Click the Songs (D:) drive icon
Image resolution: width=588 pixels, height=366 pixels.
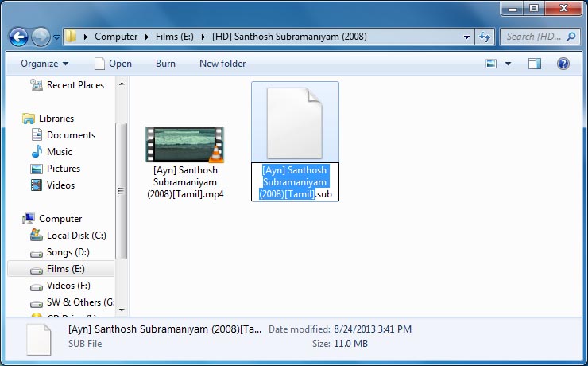point(37,254)
